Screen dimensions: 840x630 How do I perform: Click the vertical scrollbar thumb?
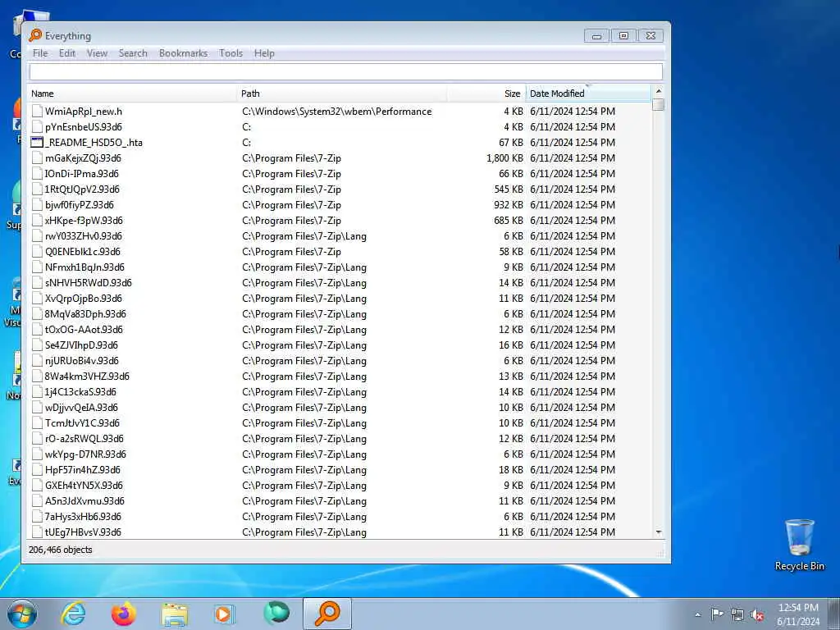[659, 104]
